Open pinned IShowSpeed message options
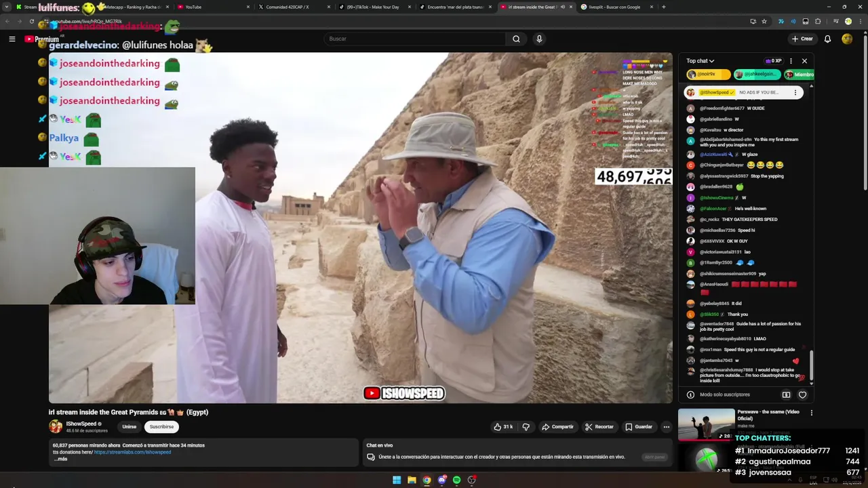This screenshot has width=868, height=488. [x=795, y=92]
